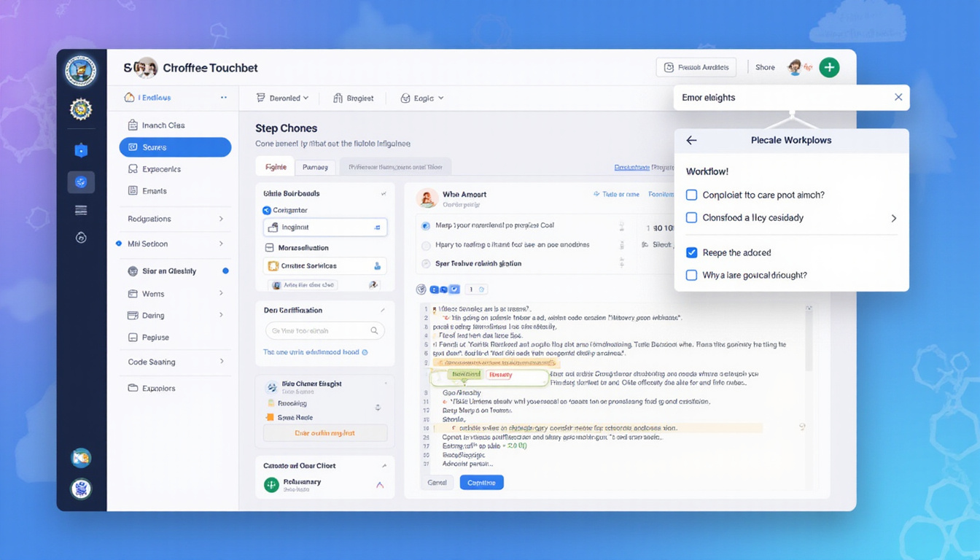This screenshot has width=980, height=560.
Task: Select the green color block beside Syae Raole
Action: [270, 417]
